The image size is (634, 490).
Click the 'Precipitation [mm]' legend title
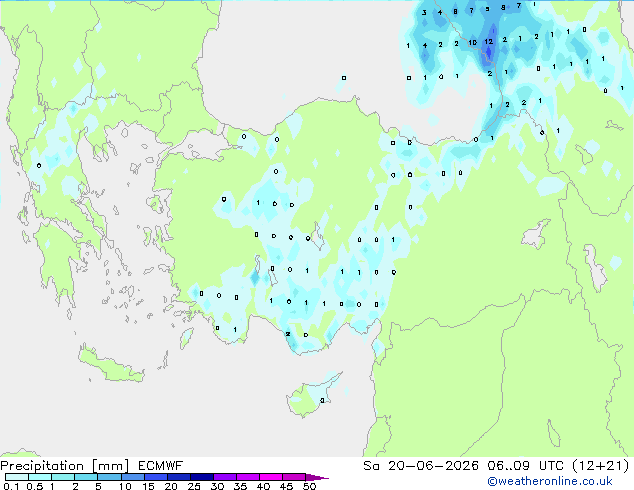point(65,466)
